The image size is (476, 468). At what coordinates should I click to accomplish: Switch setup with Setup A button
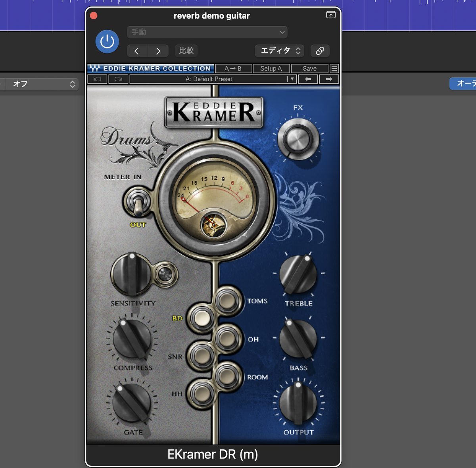click(x=271, y=68)
